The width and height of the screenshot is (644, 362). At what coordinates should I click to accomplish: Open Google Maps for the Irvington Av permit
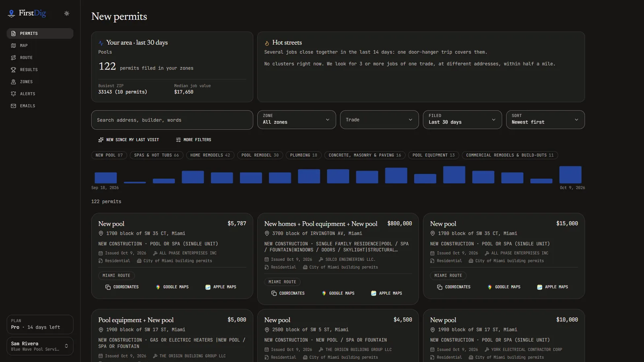pos(338,294)
